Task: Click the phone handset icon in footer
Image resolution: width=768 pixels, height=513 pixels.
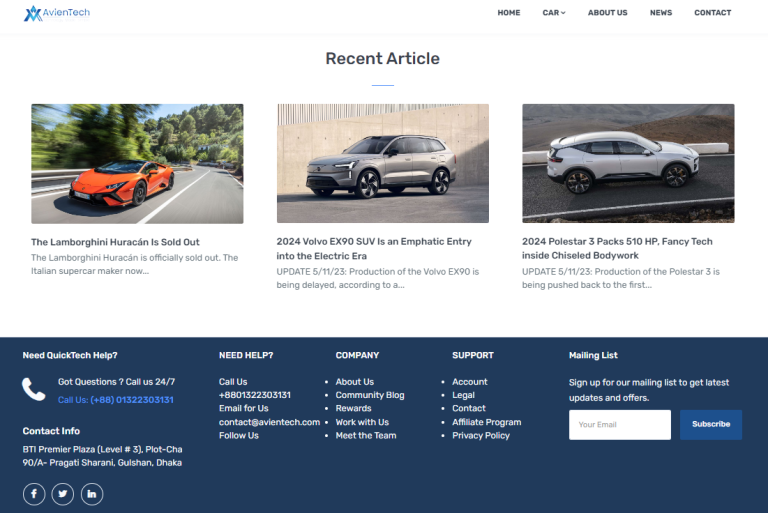Action: coord(34,390)
